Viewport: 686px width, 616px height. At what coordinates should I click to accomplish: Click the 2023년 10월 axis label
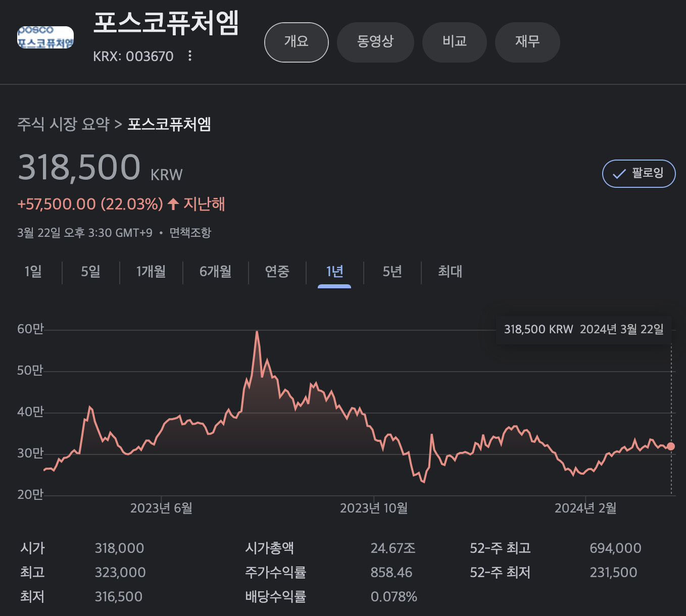tap(374, 508)
